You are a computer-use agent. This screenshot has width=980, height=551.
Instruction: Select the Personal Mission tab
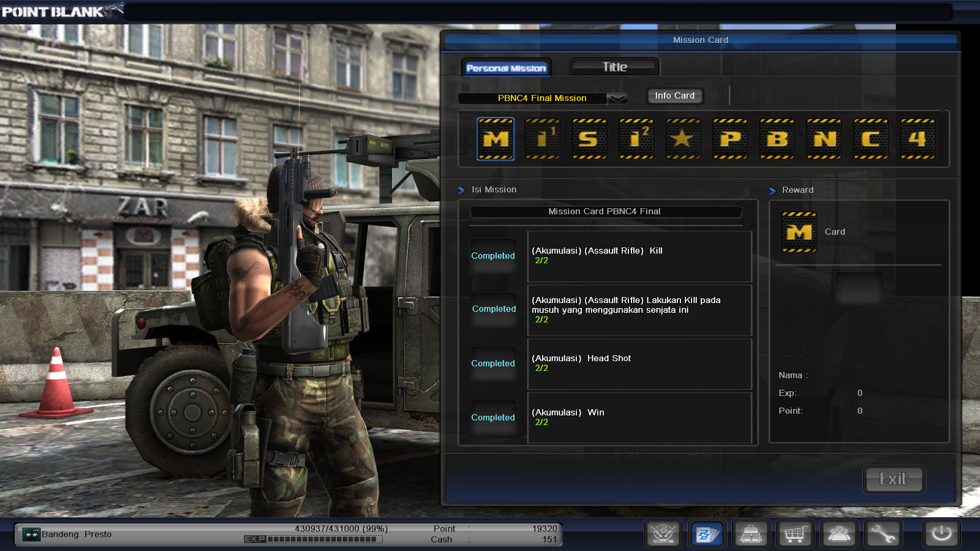point(506,68)
